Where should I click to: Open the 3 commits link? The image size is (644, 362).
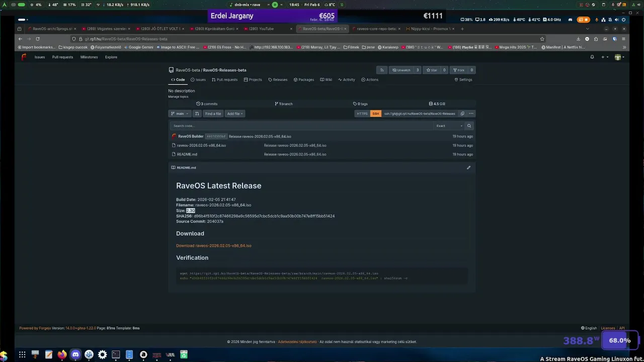pyautogui.click(x=207, y=104)
